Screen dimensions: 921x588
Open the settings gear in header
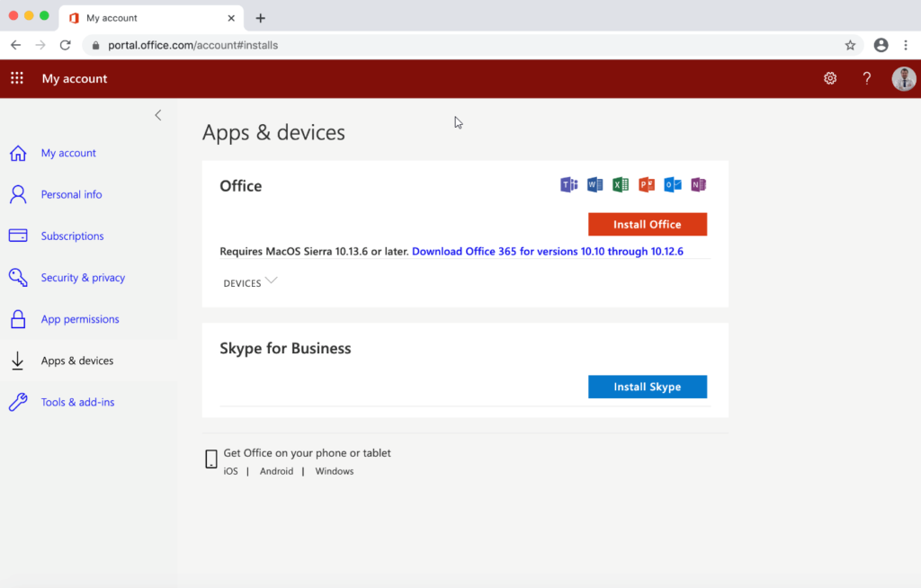click(x=830, y=78)
